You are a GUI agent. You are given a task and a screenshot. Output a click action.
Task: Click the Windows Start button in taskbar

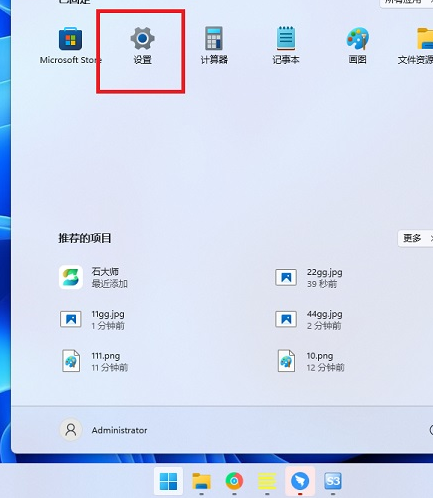click(x=168, y=481)
